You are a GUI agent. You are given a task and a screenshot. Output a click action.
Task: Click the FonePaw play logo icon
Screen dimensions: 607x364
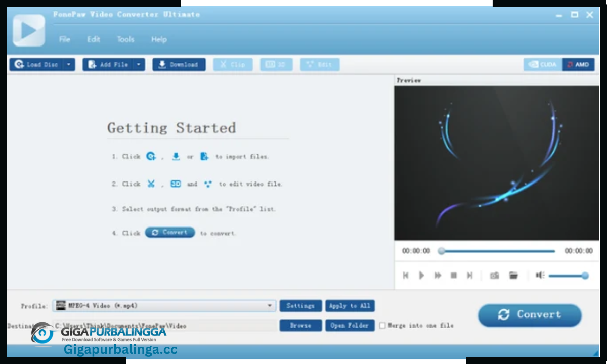[29, 31]
